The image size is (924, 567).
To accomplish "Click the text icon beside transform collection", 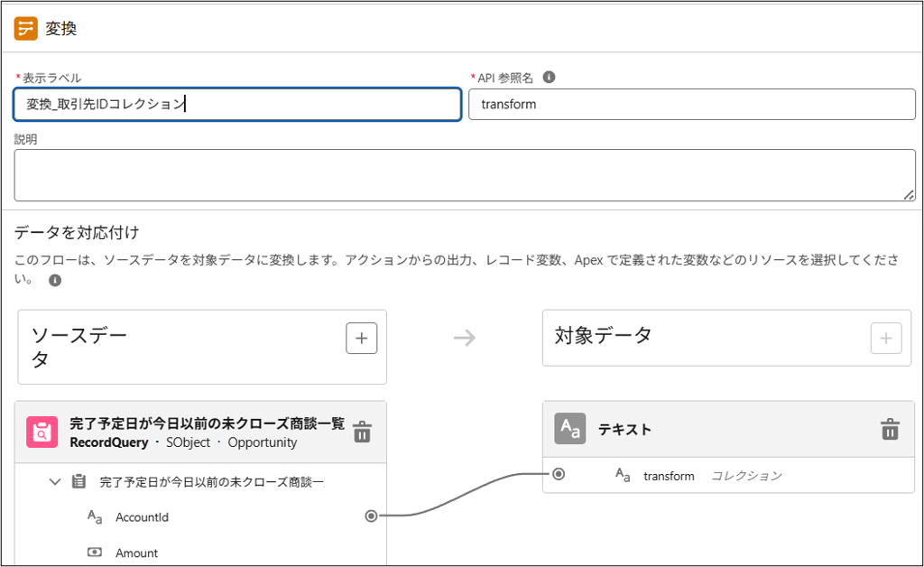I will pyautogui.click(x=623, y=475).
